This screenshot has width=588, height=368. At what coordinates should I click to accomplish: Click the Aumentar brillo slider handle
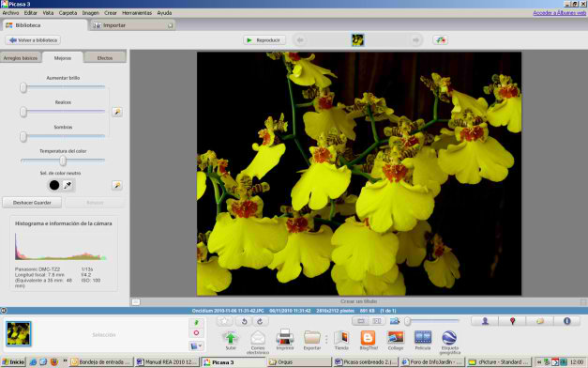coord(23,87)
